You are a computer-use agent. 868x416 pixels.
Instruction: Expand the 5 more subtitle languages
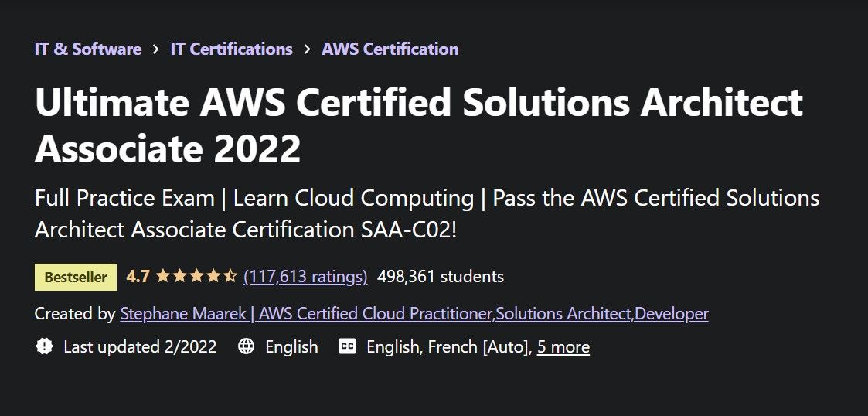pos(563,347)
